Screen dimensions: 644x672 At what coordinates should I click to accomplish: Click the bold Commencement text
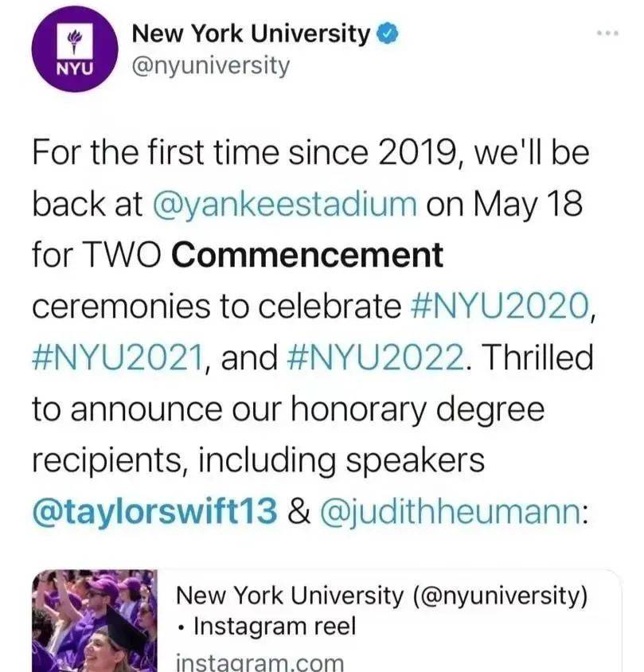(x=307, y=255)
